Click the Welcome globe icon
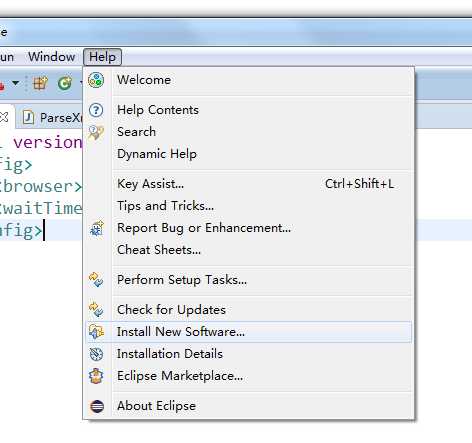Image resolution: width=472 pixels, height=443 pixels. tap(96, 80)
